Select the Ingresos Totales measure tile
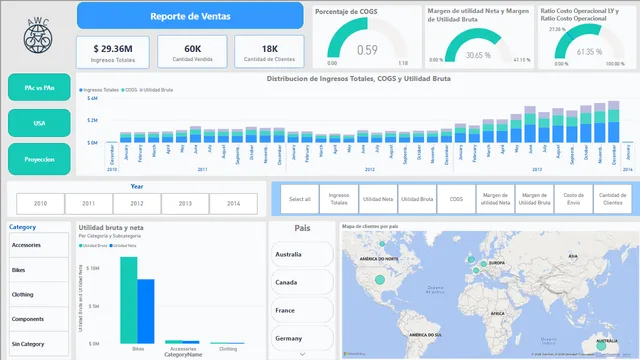640x360 pixels. point(339,199)
